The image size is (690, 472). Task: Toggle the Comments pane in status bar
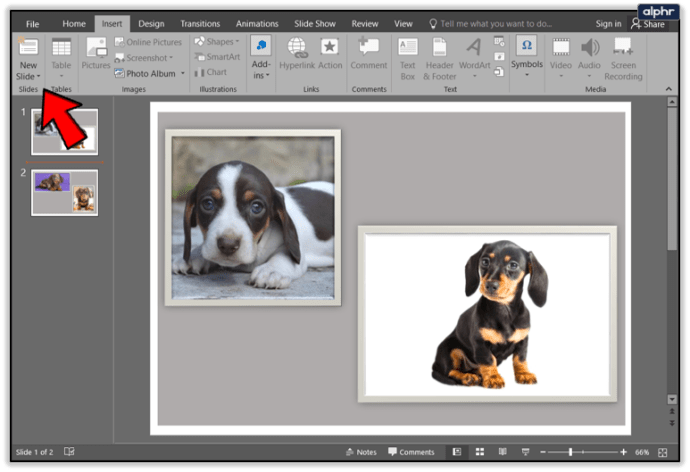point(411,452)
